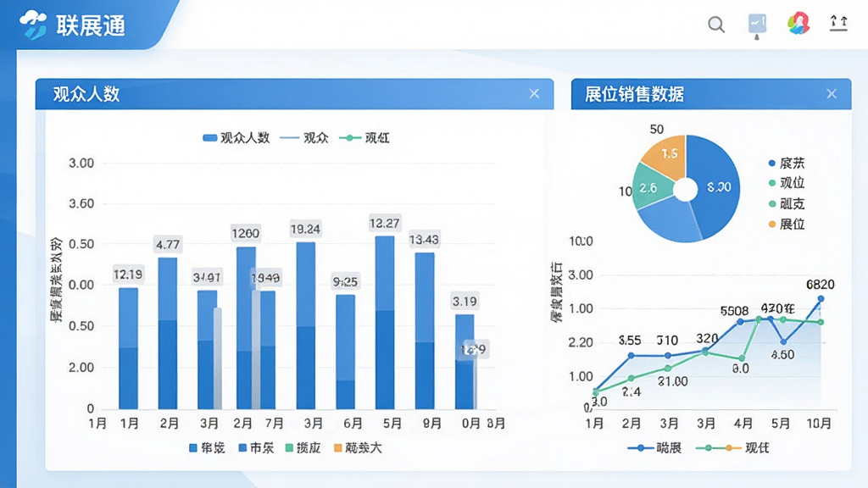Select the orange pie slice 1.5

(668, 154)
